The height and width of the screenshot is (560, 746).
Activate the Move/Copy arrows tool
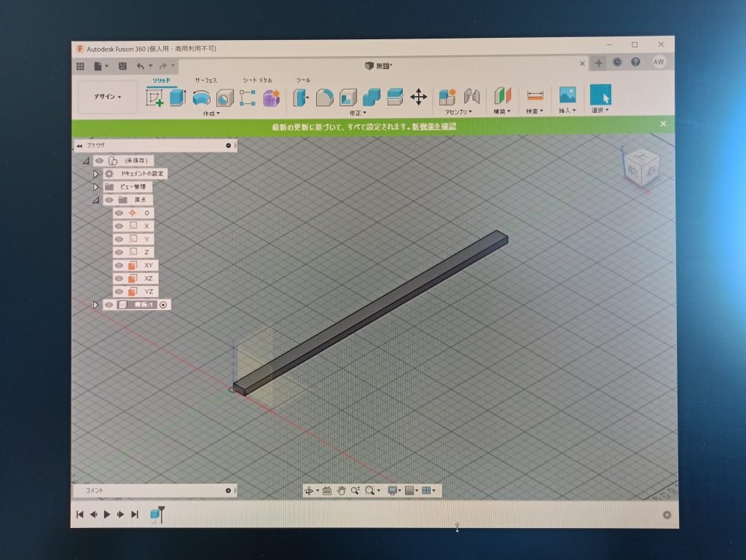coord(418,97)
